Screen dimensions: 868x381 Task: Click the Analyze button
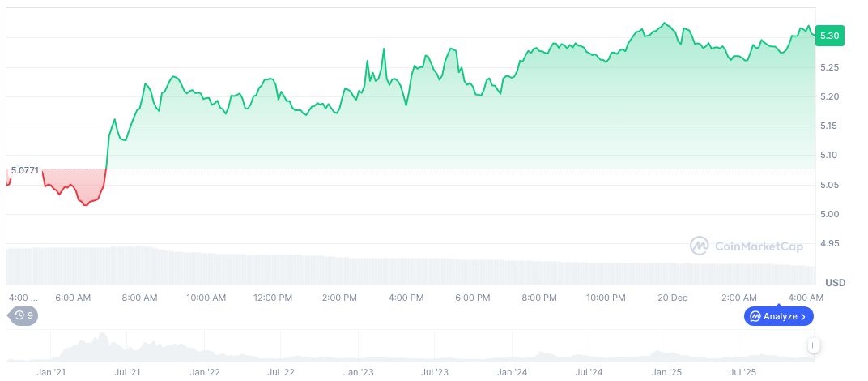click(x=778, y=316)
